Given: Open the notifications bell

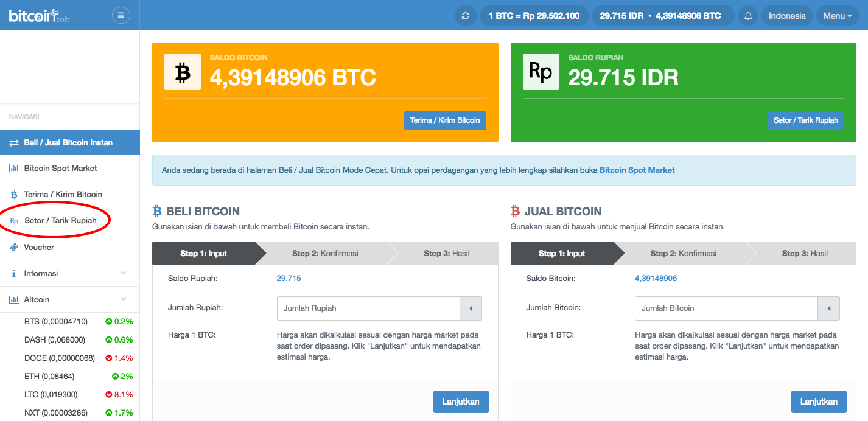Looking at the screenshot, I should click(748, 16).
